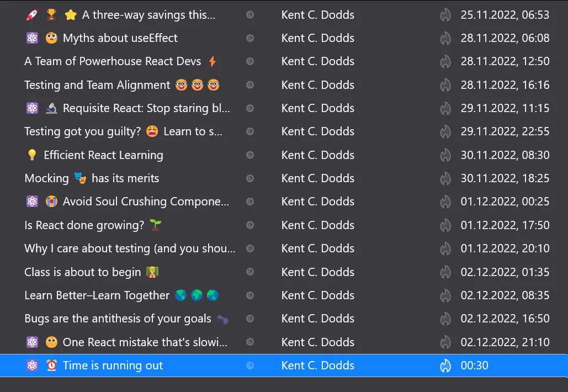Screen dimensions: 568x392
Task: Toggle read dot on 'A Team of Powerhouse React Devs'
Action: (x=250, y=62)
